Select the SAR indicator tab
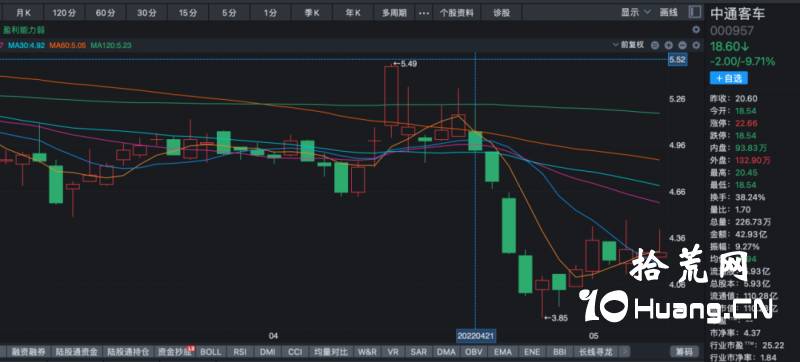This screenshot has height=362, width=800. [419, 352]
